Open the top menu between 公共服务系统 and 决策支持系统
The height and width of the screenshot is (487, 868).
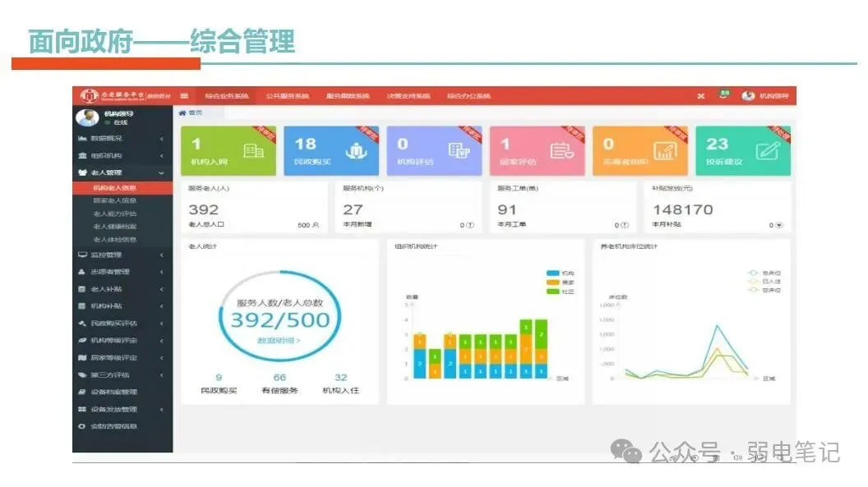pos(348,96)
